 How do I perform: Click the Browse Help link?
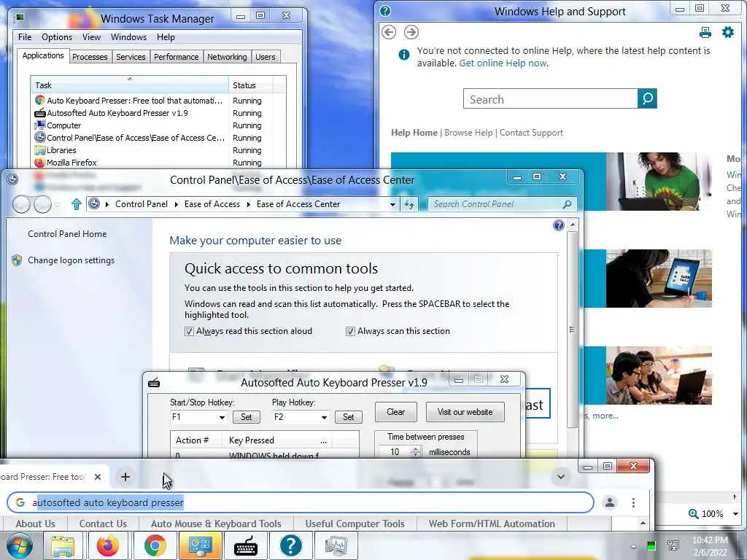click(x=468, y=133)
